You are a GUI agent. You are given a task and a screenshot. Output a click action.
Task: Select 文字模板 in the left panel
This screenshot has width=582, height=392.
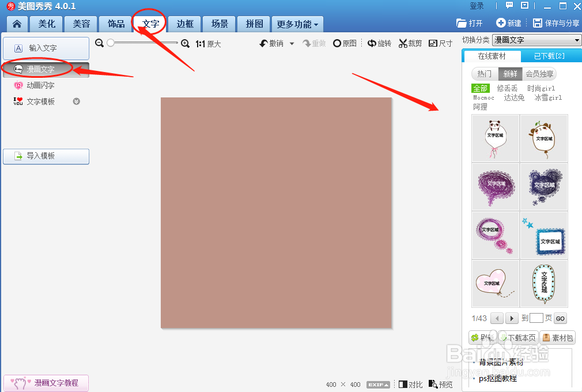40,101
